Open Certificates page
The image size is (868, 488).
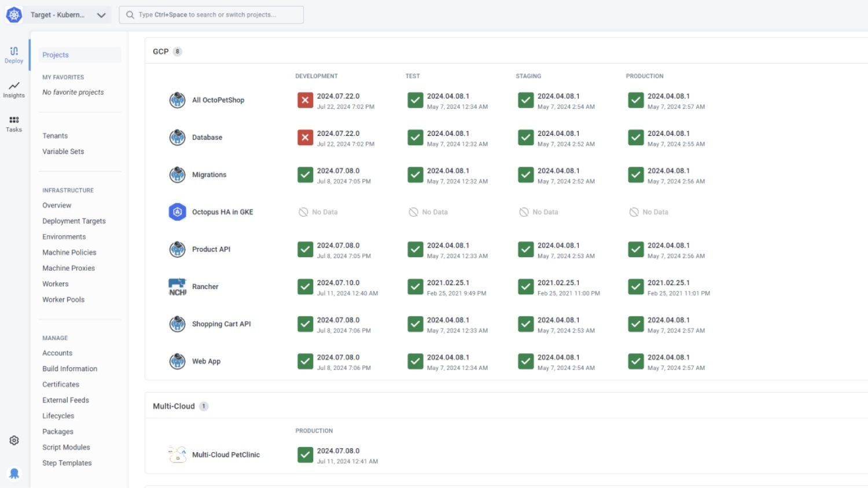61,385
